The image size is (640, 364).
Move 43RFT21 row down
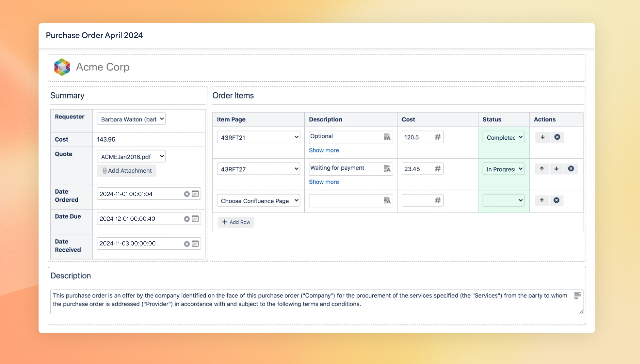tap(543, 137)
